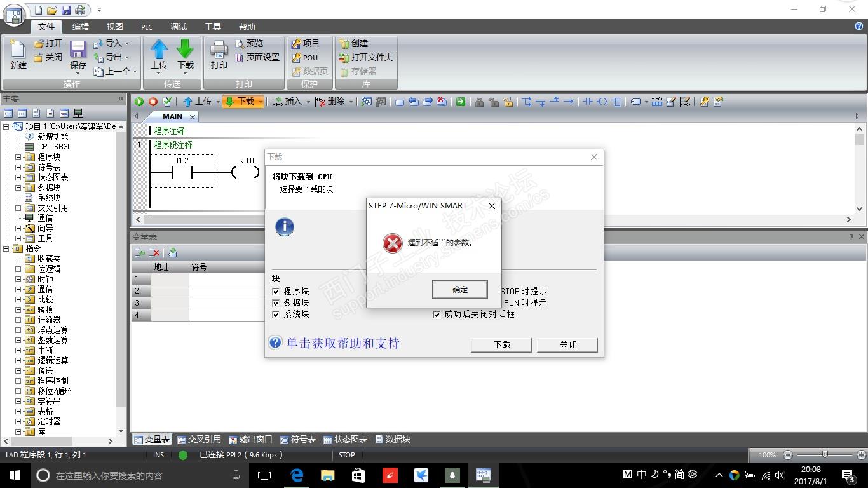The height and width of the screenshot is (488, 868).
Task: Click the compile checkmark icon in editor toolbar
Action: 167,102
